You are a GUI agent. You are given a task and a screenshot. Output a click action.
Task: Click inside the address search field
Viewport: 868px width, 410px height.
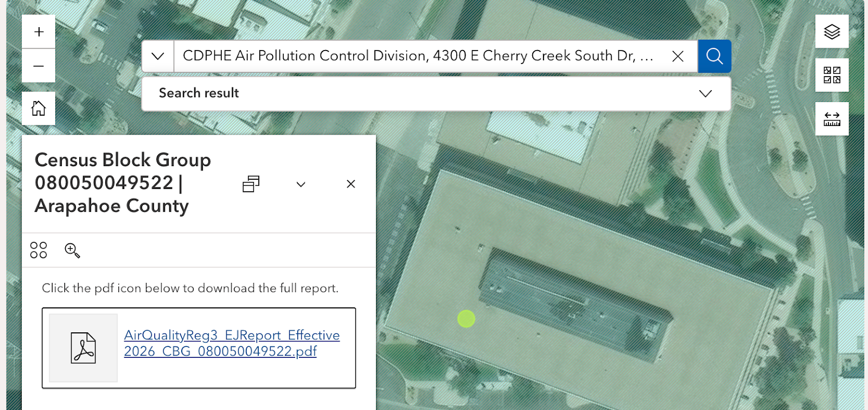(419, 56)
